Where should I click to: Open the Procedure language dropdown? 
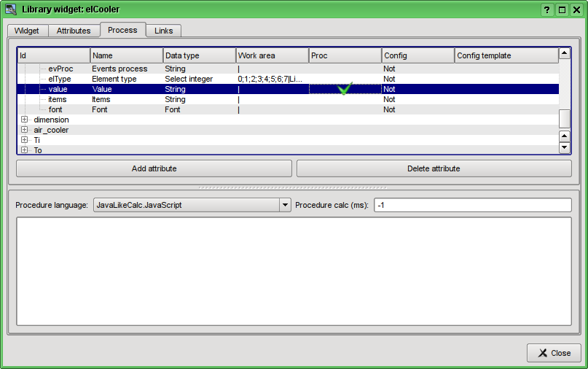pos(285,206)
